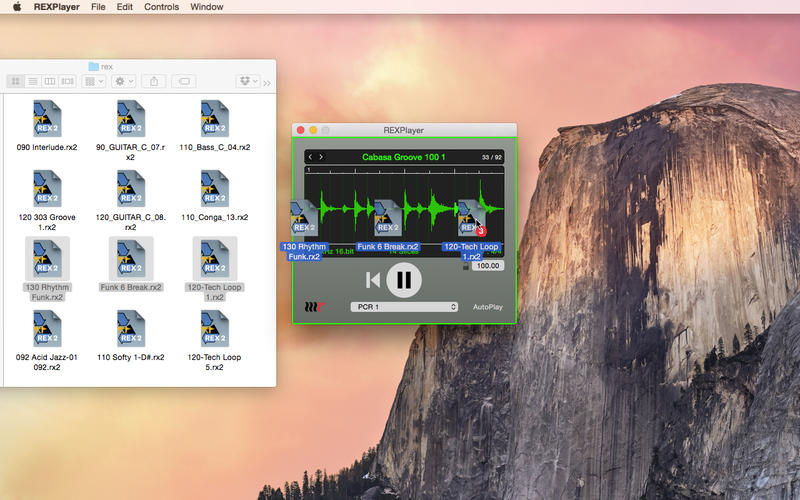Click the mr logo in REXPlayer
This screenshot has height=500, width=800.
tap(314, 307)
